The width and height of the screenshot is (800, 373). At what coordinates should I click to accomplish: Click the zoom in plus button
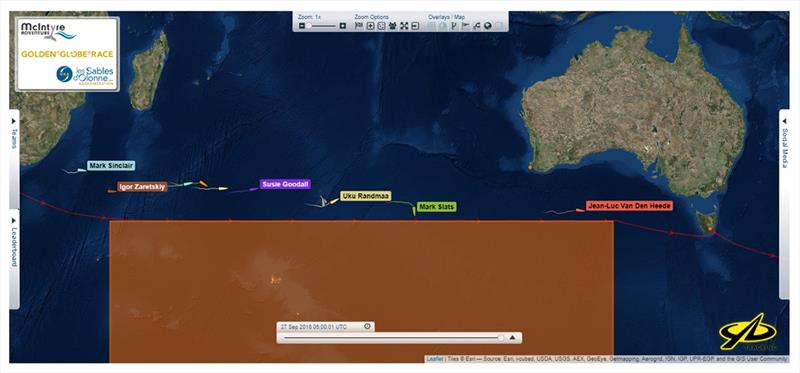343,26
